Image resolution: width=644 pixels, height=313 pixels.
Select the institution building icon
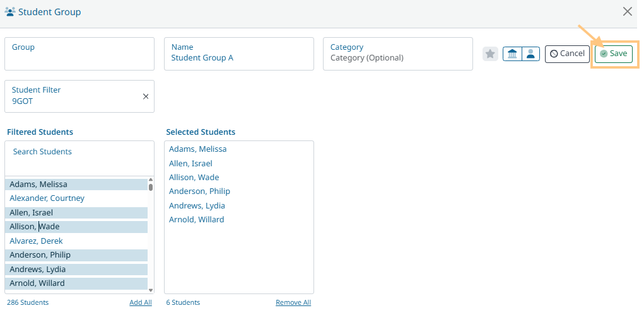click(512, 54)
